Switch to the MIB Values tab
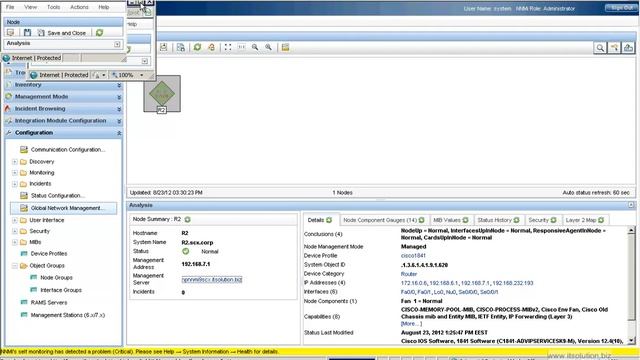640x360 pixels. [x=450, y=220]
